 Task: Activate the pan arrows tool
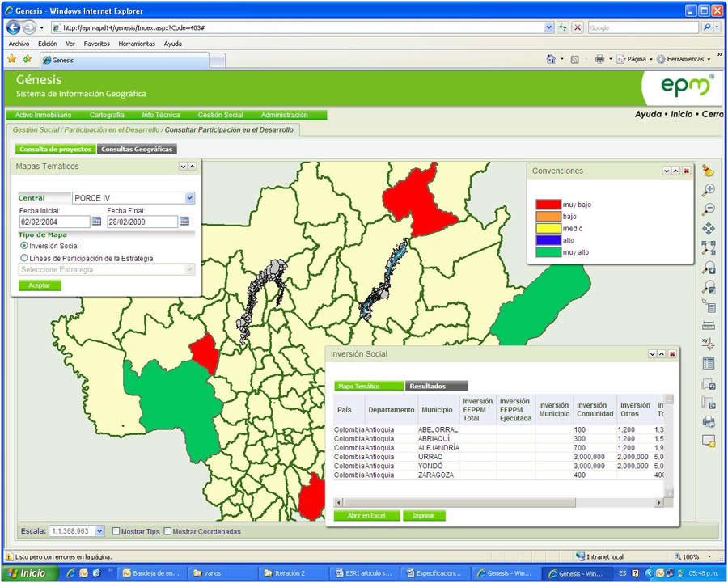coord(709,228)
